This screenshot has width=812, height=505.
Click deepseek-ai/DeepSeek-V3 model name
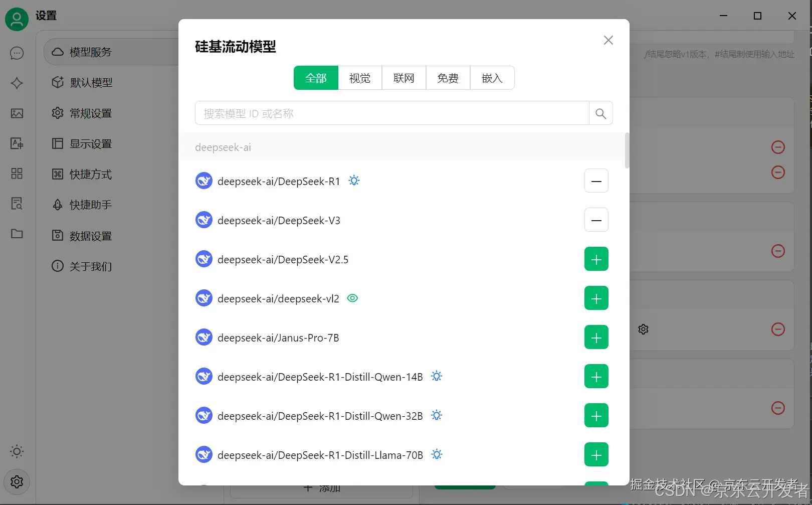point(279,221)
